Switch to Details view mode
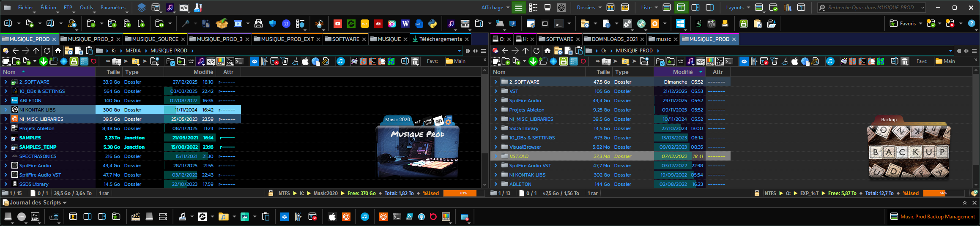The height and width of the screenshot is (226, 980). [518, 8]
